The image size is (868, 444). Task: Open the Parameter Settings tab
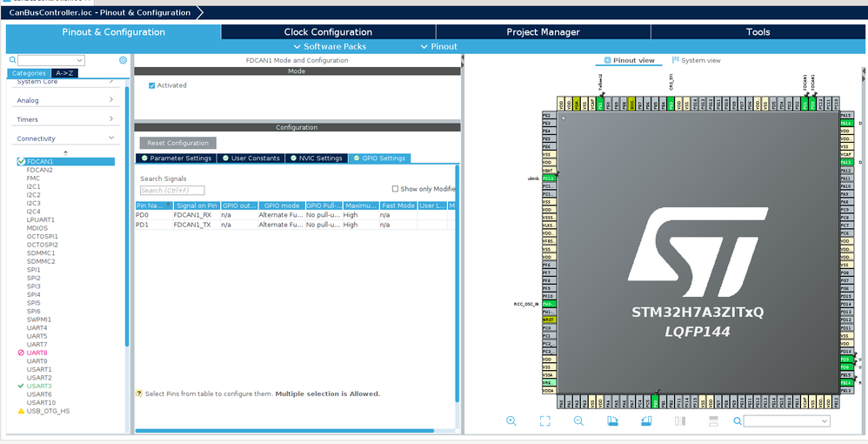(x=176, y=158)
